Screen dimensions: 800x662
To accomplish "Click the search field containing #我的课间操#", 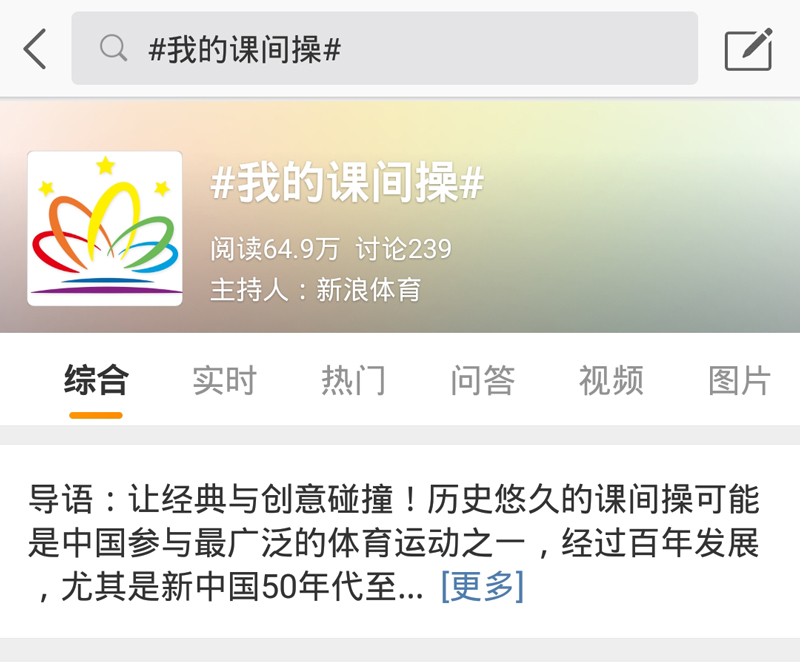I will pyautogui.click(x=385, y=48).
